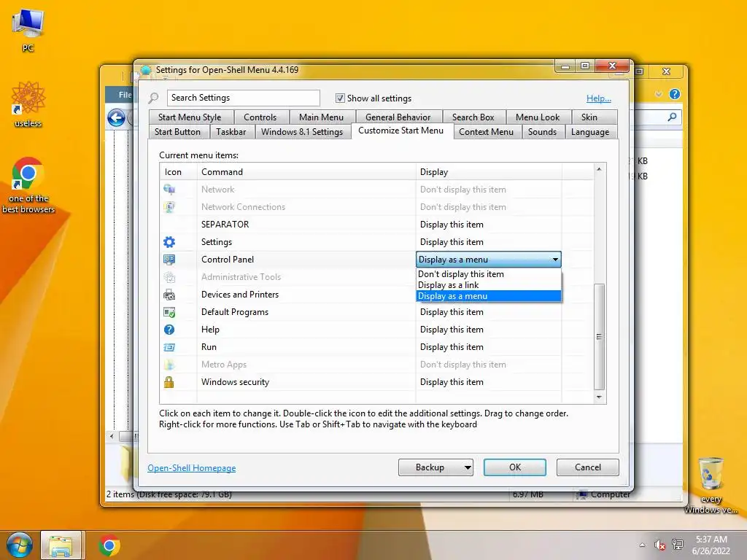
Task: Switch to the Windows 8.1 Settings tab
Action: 302,132
